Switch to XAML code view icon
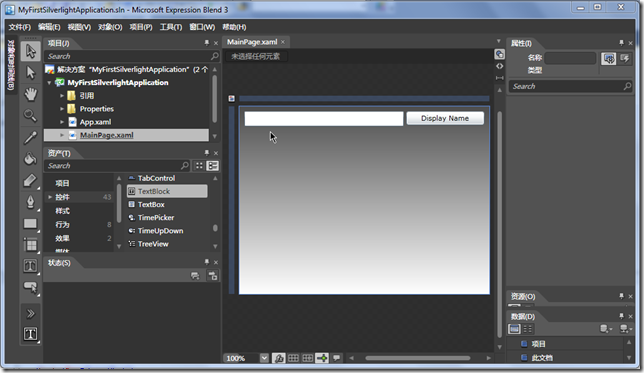The width and height of the screenshot is (644, 373). point(499,66)
